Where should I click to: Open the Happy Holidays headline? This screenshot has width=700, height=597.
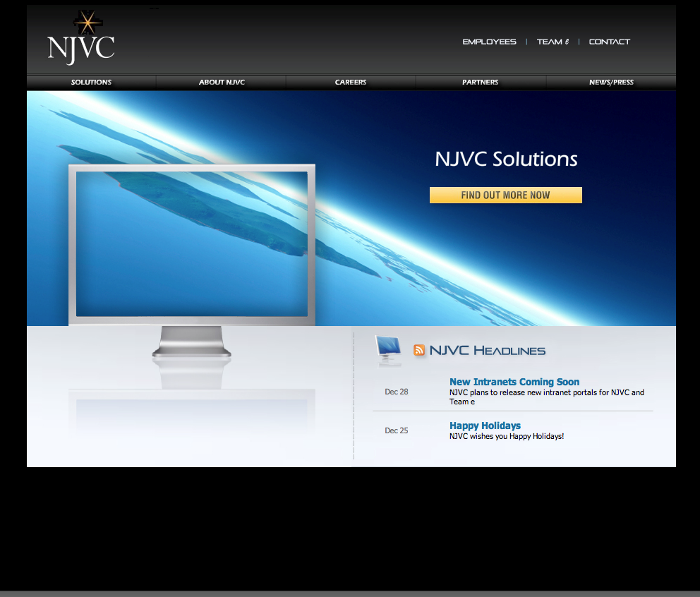click(x=485, y=426)
